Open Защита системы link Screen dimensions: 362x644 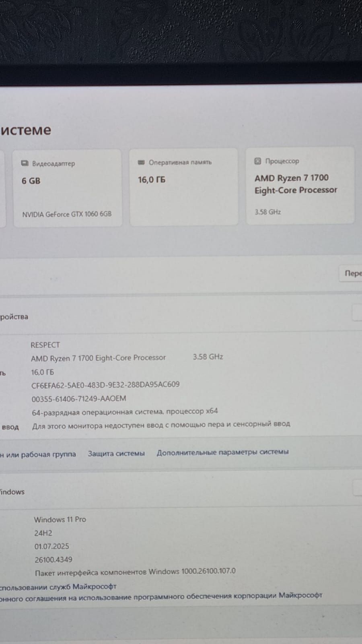pos(116,454)
